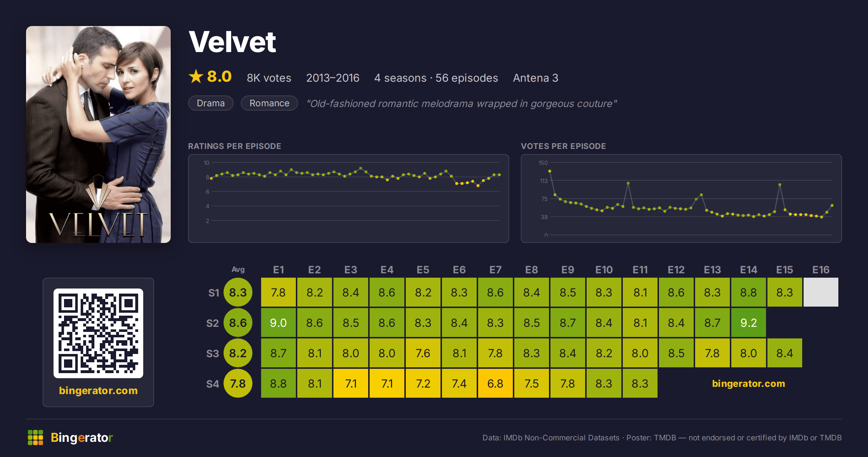Select the Drama genre tag
The image size is (868, 457).
pos(211,103)
